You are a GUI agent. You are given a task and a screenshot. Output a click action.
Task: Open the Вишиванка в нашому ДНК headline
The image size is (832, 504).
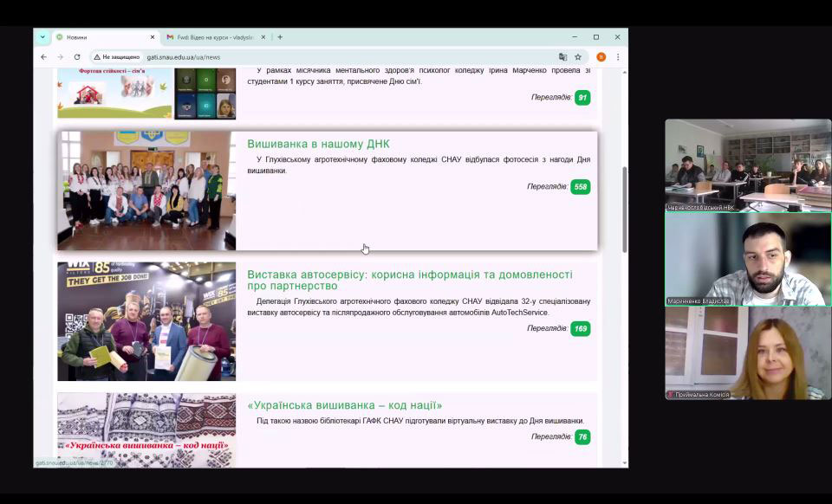(x=318, y=144)
